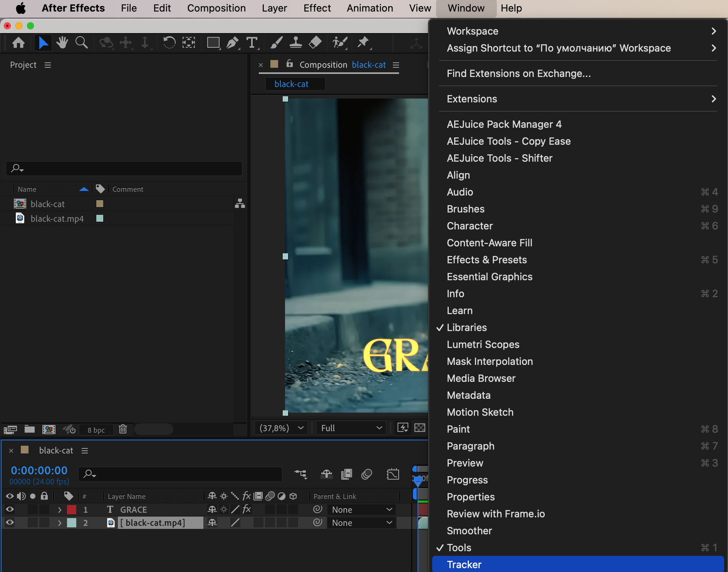The height and width of the screenshot is (572, 728).
Task: Toggle visibility of black-cat.mp4 layer
Action: click(x=10, y=523)
